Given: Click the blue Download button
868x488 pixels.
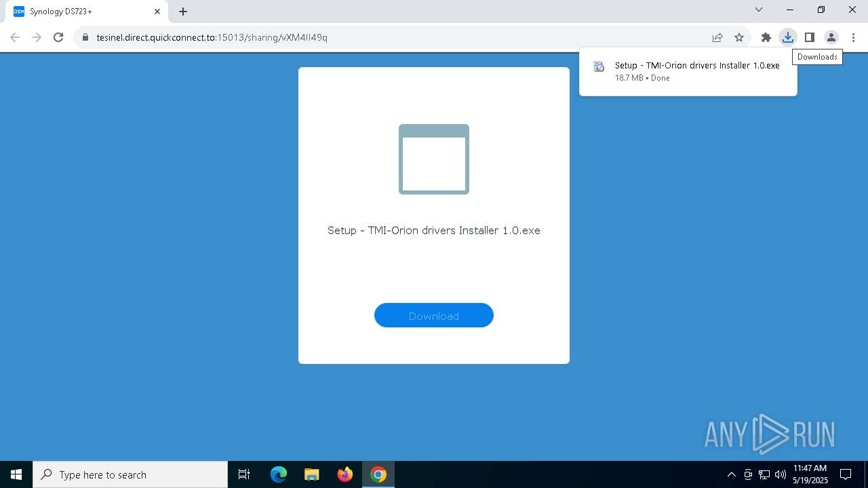Looking at the screenshot, I should click(x=434, y=315).
